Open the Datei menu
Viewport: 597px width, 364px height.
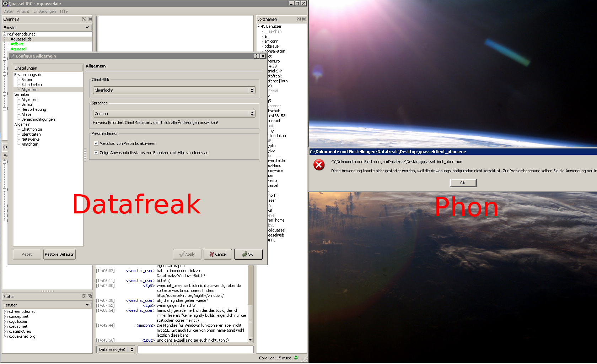click(x=8, y=11)
